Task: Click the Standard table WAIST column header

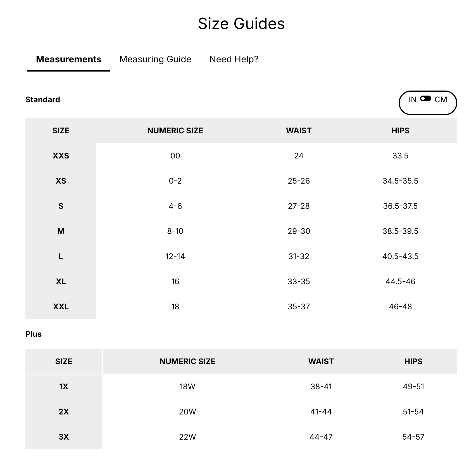Action: (299, 131)
